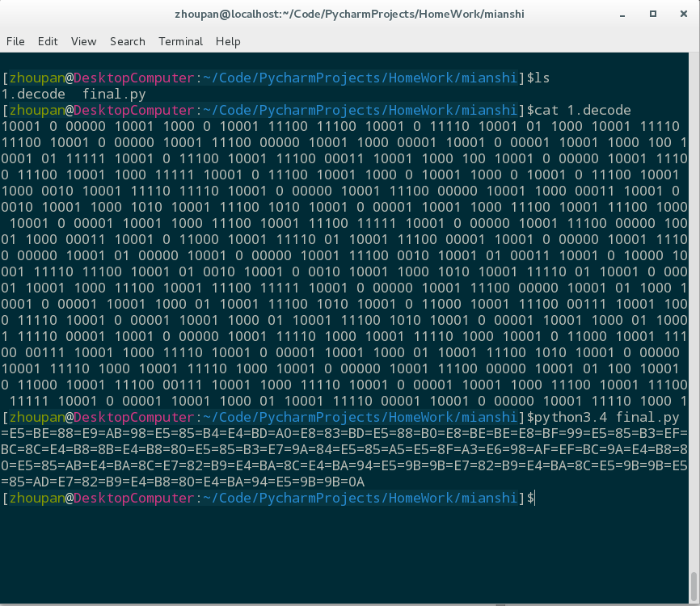Minimize the terminal window
The width and height of the screenshot is (700, 606).
(622, 15)
